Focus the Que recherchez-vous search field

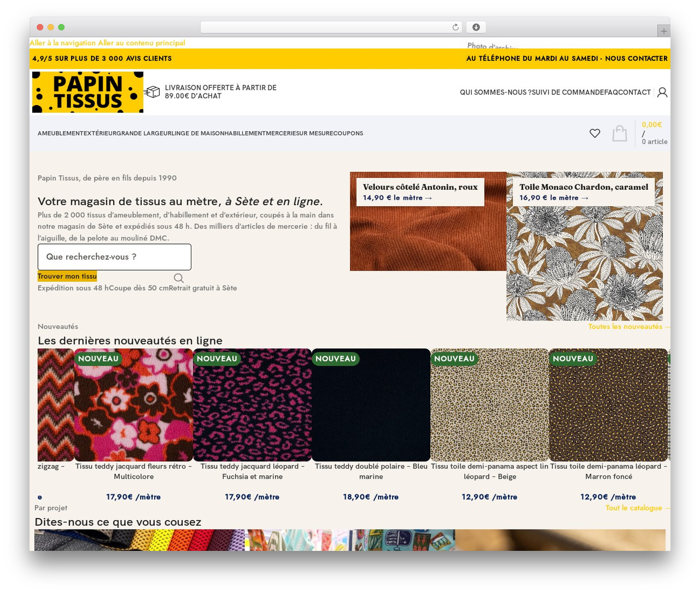(114, 257)
